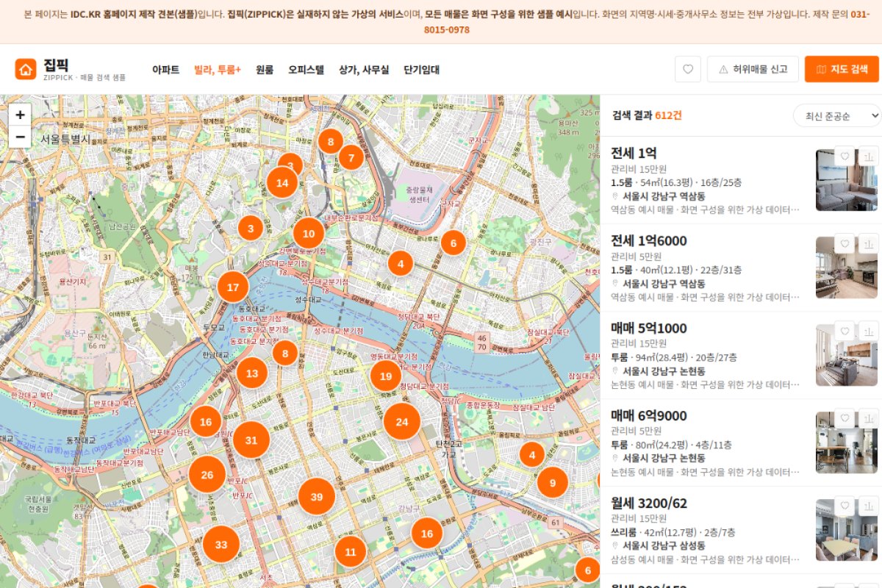Image resolution: width=882 pixels, height=588 pixels.
Task: Toggle heart on the 전세 1억6000 listing
Action: [845, 244]
